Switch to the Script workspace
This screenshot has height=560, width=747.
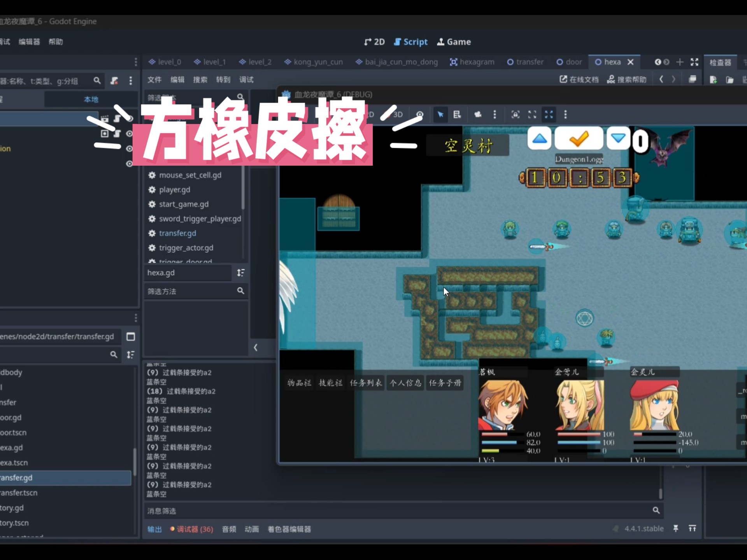point(410,42)
